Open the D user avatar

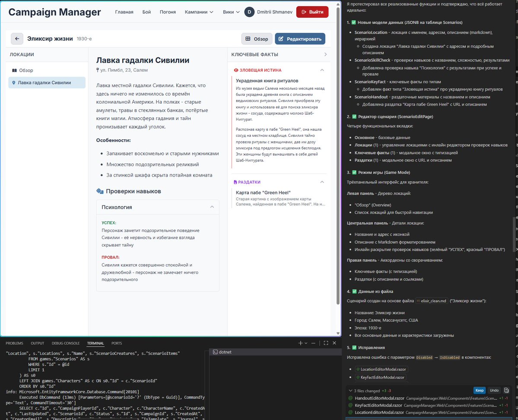click(249, 12)
